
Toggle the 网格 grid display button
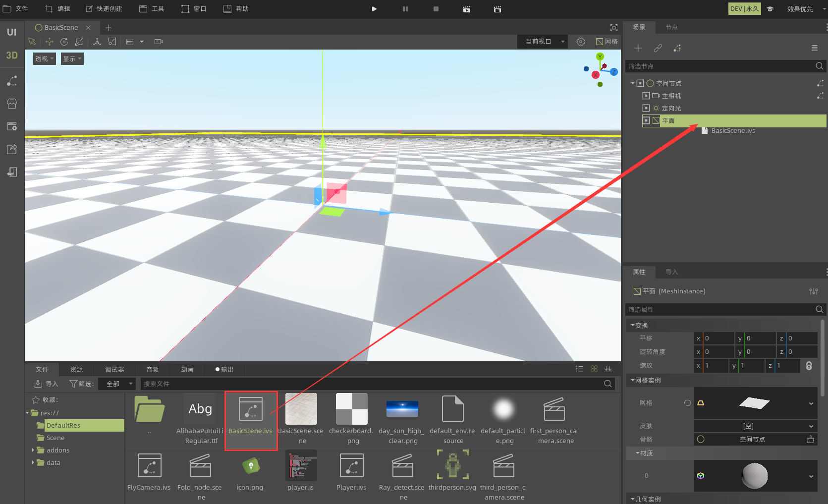coord(607,42)
